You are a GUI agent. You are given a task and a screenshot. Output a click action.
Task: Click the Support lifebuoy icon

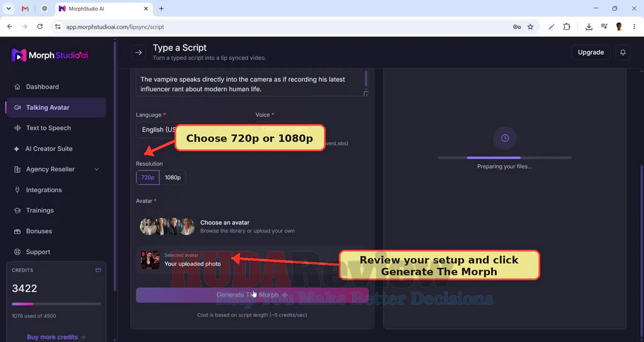tap(17, 251)
